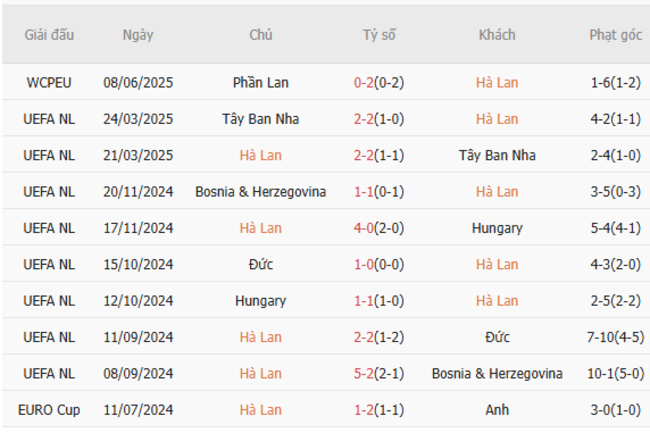Open the 0-2(0-2) score link

coord(379,83)
